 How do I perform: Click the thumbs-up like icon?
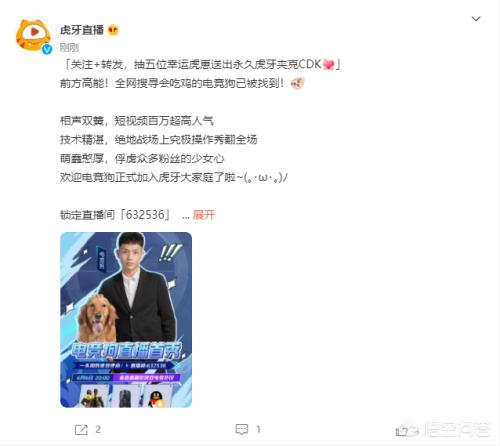point(403,431)
